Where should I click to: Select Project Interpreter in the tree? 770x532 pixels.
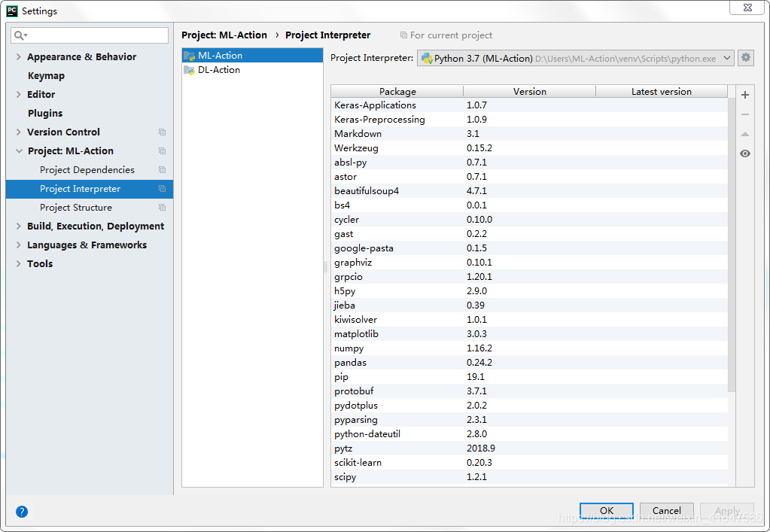(x=90, y=189)
